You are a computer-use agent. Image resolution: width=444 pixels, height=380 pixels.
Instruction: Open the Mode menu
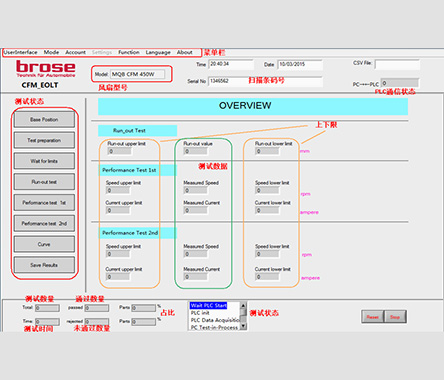click(x=51, y=52)
